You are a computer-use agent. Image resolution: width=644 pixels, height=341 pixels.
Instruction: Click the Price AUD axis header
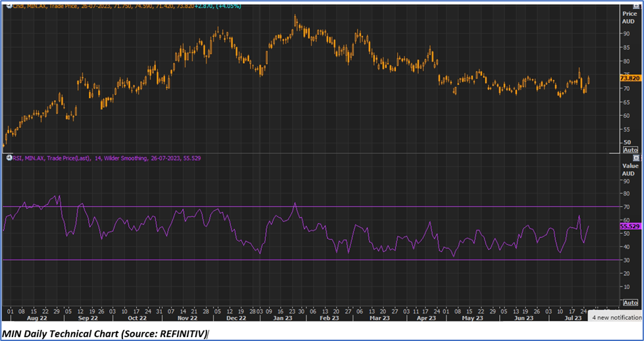click(629, 17)
